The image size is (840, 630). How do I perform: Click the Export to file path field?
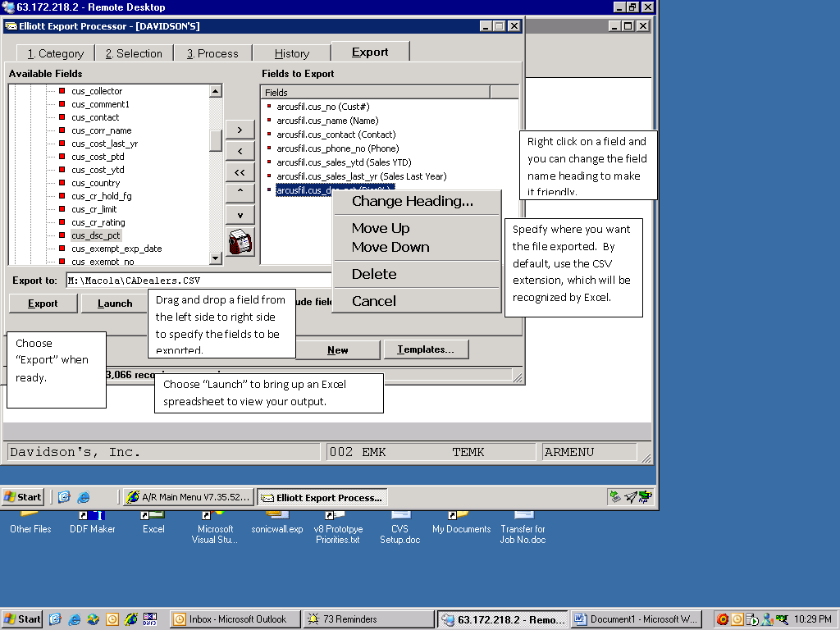point(199,281)
